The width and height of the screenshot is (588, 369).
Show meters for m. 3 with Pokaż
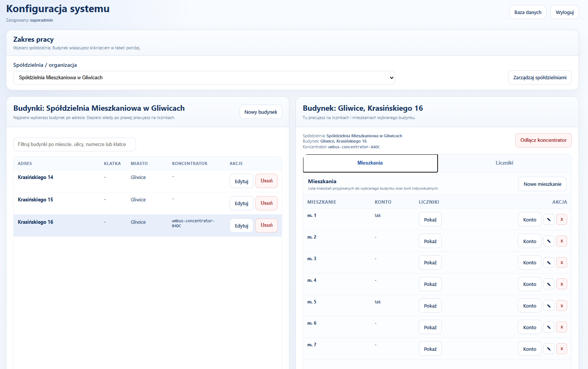point(430,262)
